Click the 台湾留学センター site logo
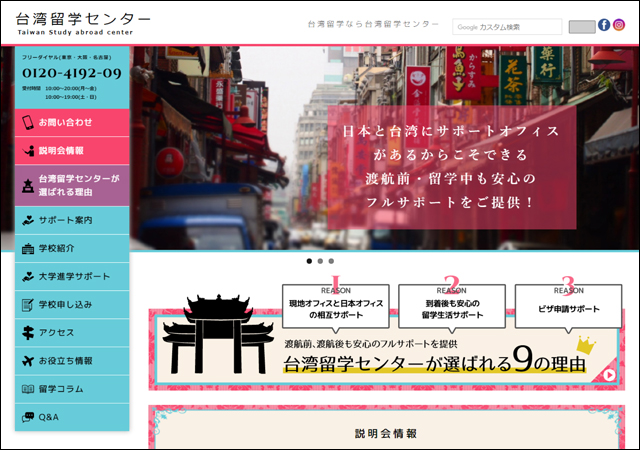Viewport: 640px width, 450px height. coord(85,24)
